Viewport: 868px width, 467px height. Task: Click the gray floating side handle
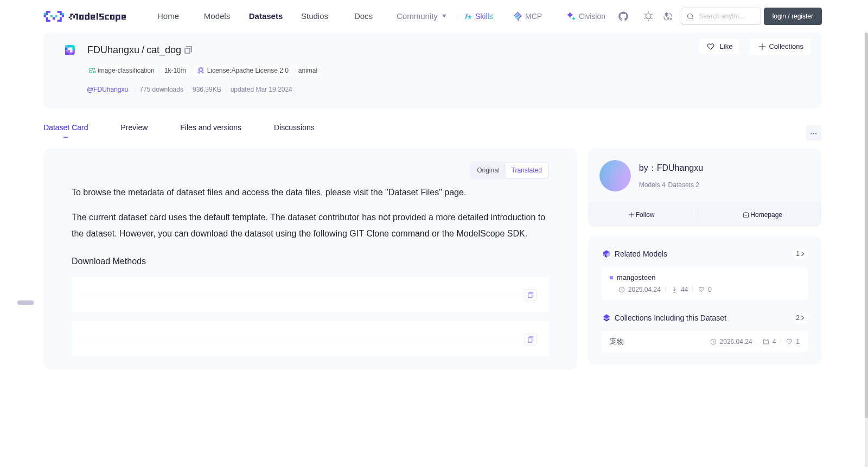(25, 303)
